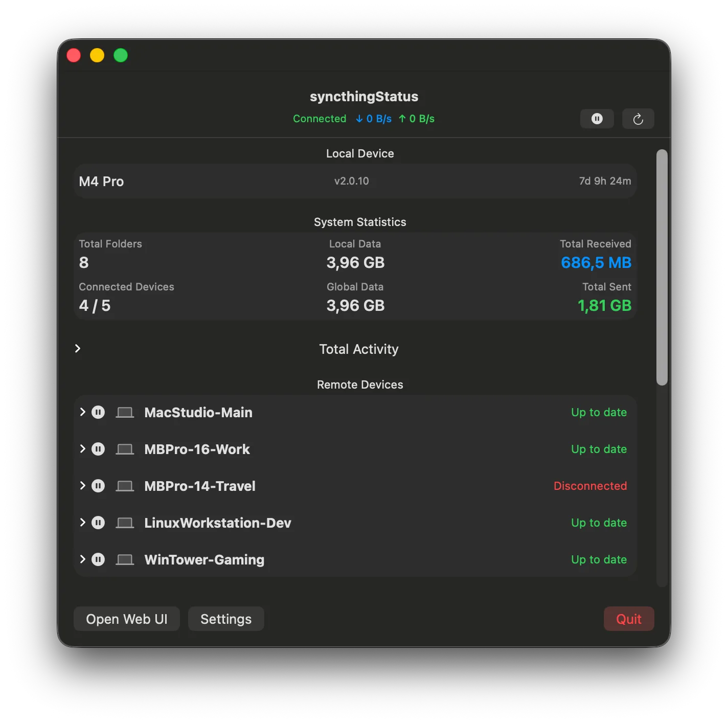Screen dimensions: 728x723
Task: Pause the WinTower-Gaming device
Action: pos(98,559)
